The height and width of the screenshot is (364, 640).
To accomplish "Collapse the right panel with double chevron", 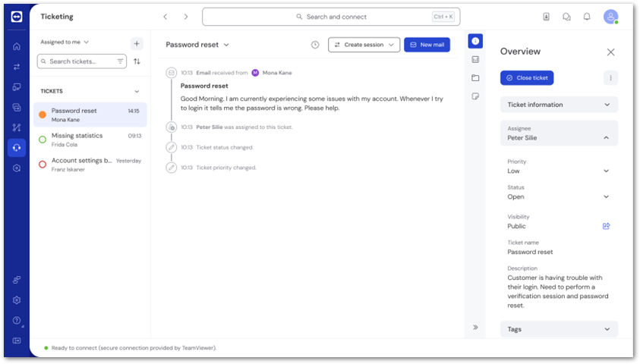I will pos(475,328).
